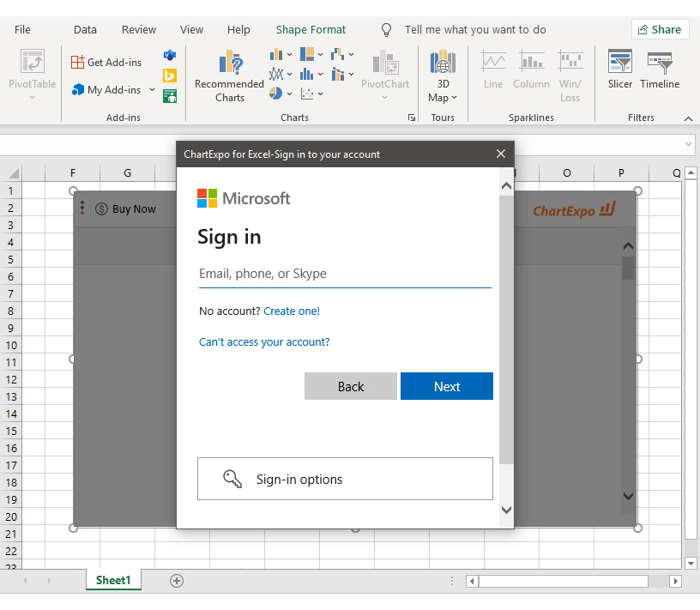Open the Review ribbon tab

[x=139, y=29]
